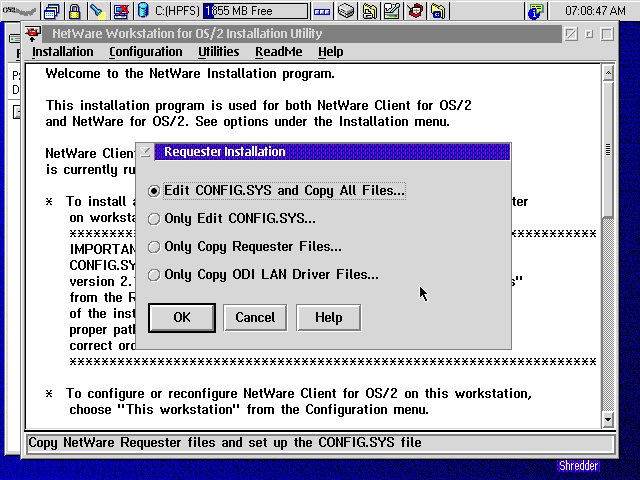Click the status line text about CONFIG.SYS
Image resolution: width=640 pixels, height=480 pixels.
225,443
